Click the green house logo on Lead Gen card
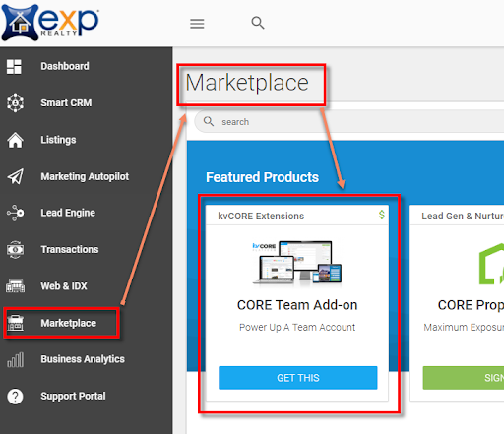 491,264
